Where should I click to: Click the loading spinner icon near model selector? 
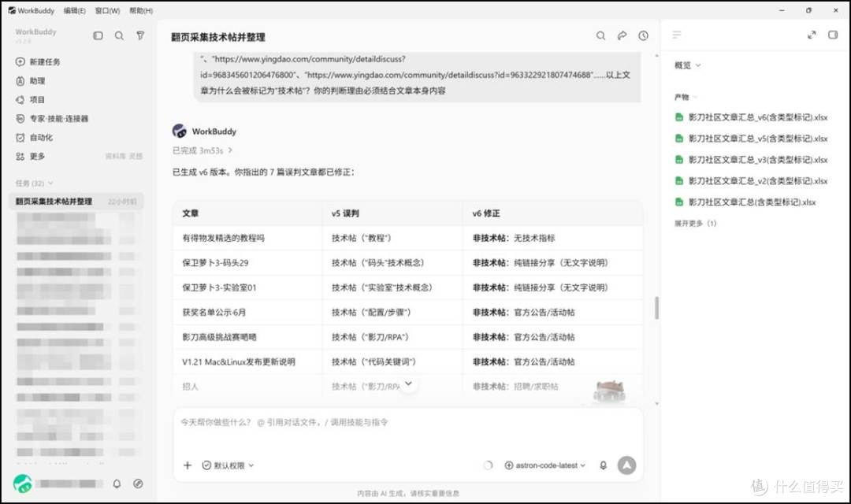click(x=488, y=465)
